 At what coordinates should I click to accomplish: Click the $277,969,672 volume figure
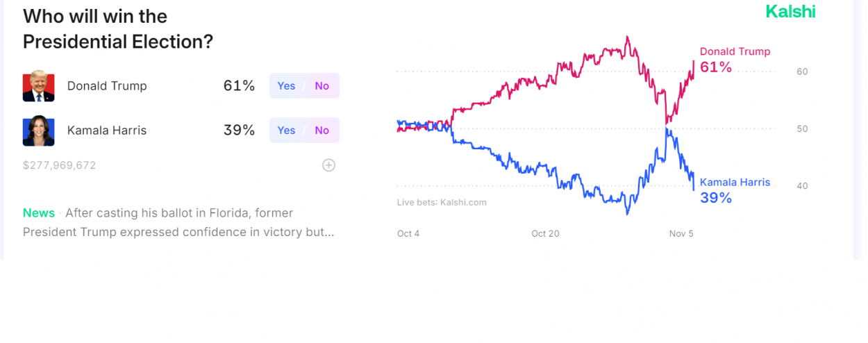pos(59,165)
